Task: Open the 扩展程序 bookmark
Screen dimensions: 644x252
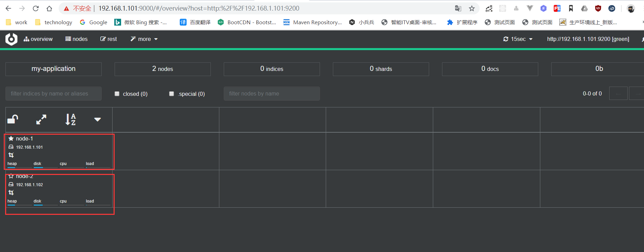Action: (462, 23)
